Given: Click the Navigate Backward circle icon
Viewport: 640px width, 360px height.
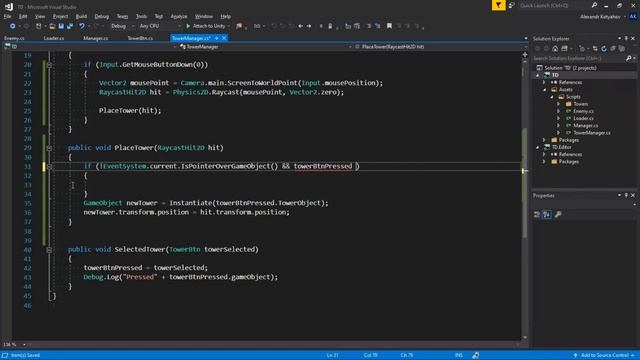Looking at the screenshot, I should pos(13,26).
